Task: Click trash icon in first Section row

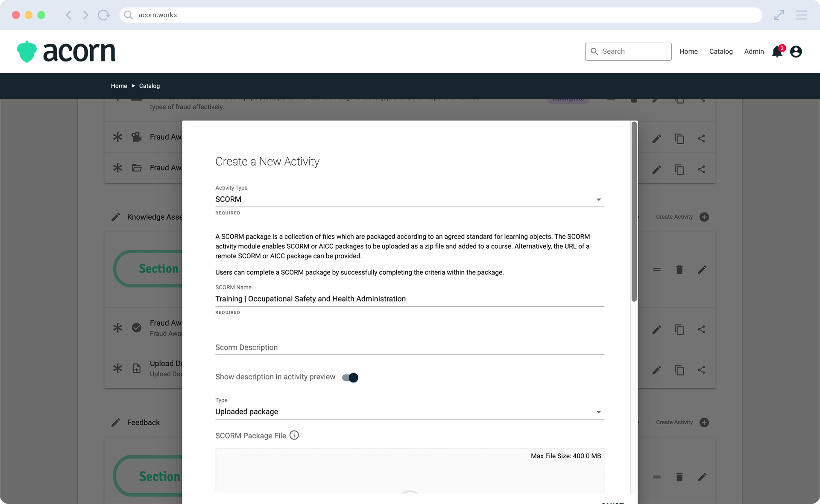Action: pyautogui.click(x=679, y=270)
